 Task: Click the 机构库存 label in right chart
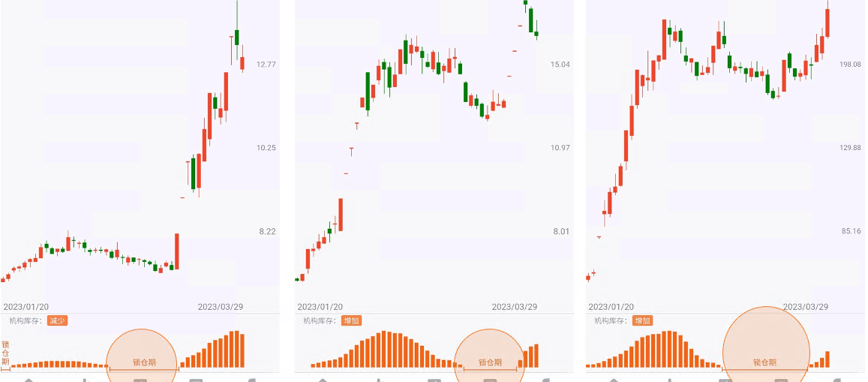(611, 320)
